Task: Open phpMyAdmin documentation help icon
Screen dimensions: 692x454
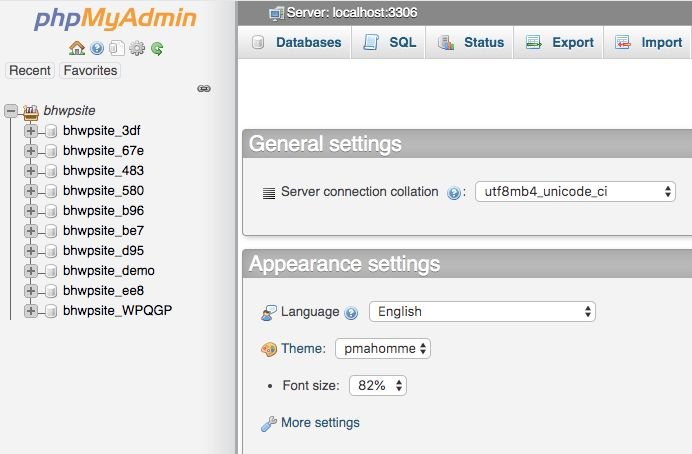Action: click(x=97, y=48)
